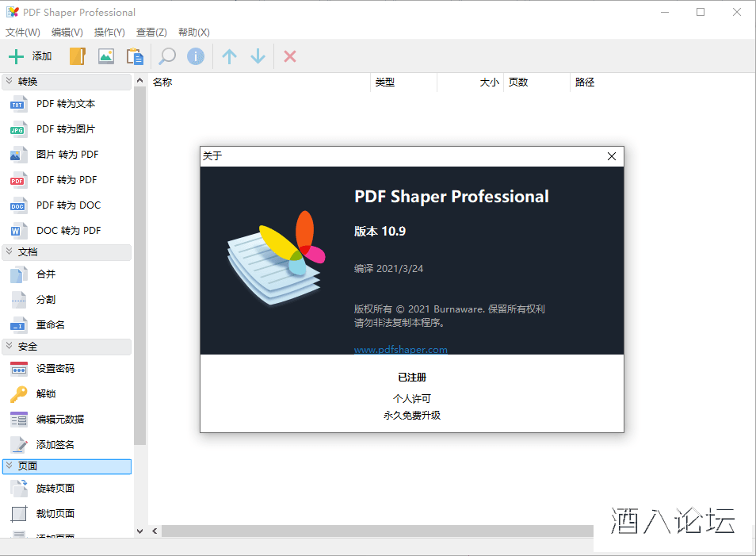Screen dimensions: 756x556
Task: Click the clipboard paste toolbar icon
Action: click(135, 56)
